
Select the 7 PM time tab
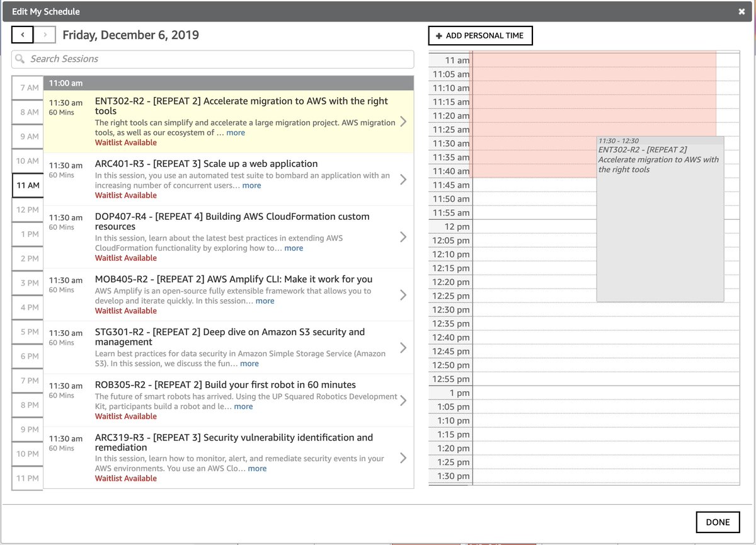click(x=28, y=381)
